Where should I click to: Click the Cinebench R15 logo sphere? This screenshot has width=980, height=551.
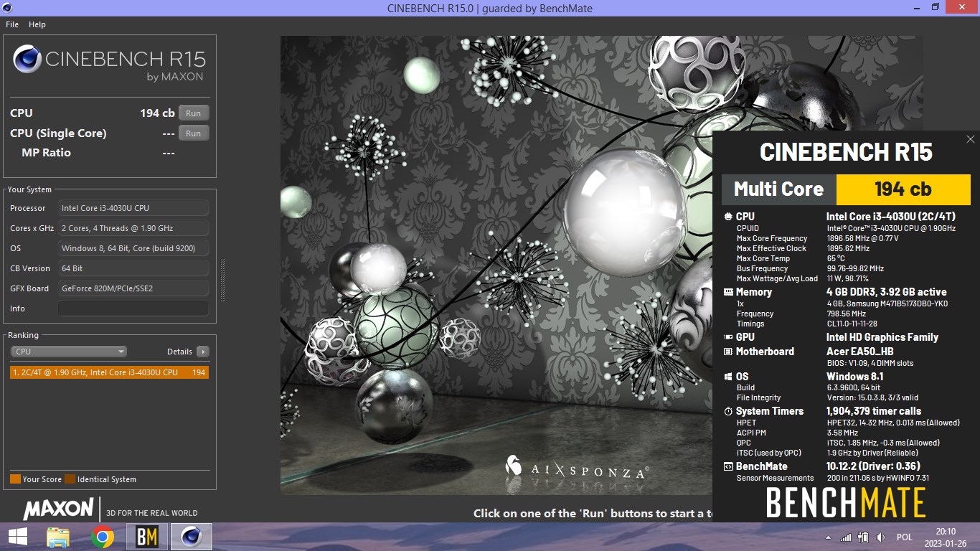pyautogui.click(x=27, y=59)
